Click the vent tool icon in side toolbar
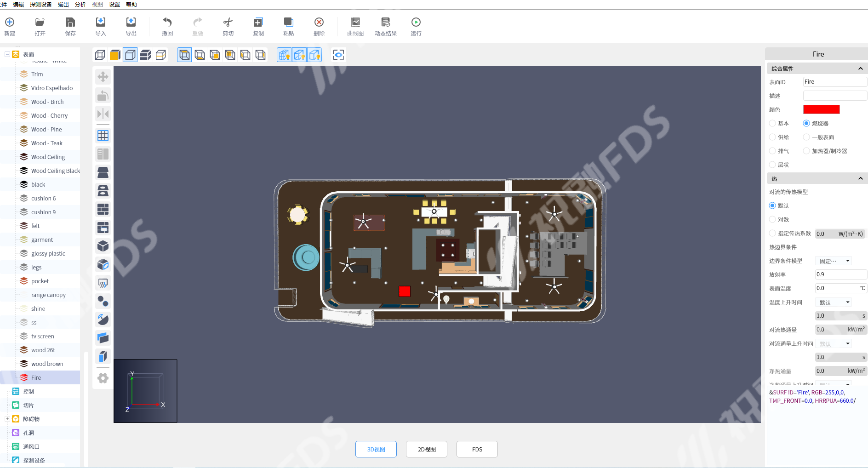868x468 pixels. pyautogui.click(x=103, y=283)
